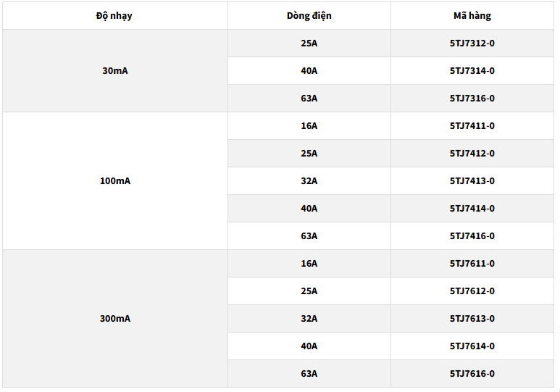The height and width of the screenshot is (392, 560).
Task: Select product code 5TJ7414-0
Action: pos(472,209)
